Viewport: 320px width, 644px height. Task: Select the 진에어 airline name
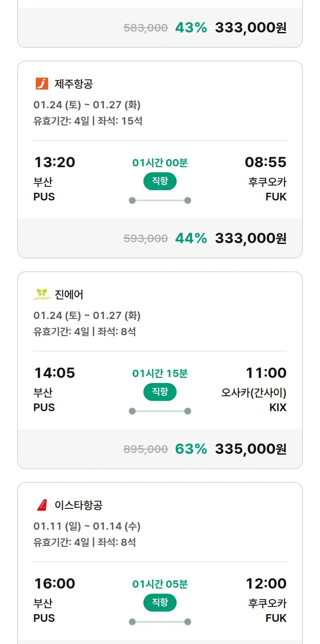click(69, 294)
